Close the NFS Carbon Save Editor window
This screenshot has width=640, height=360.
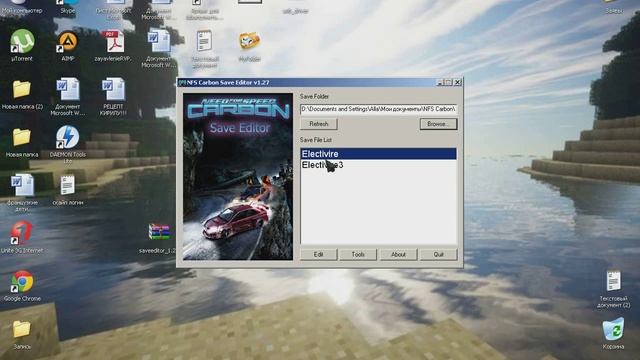click(458, 82)
